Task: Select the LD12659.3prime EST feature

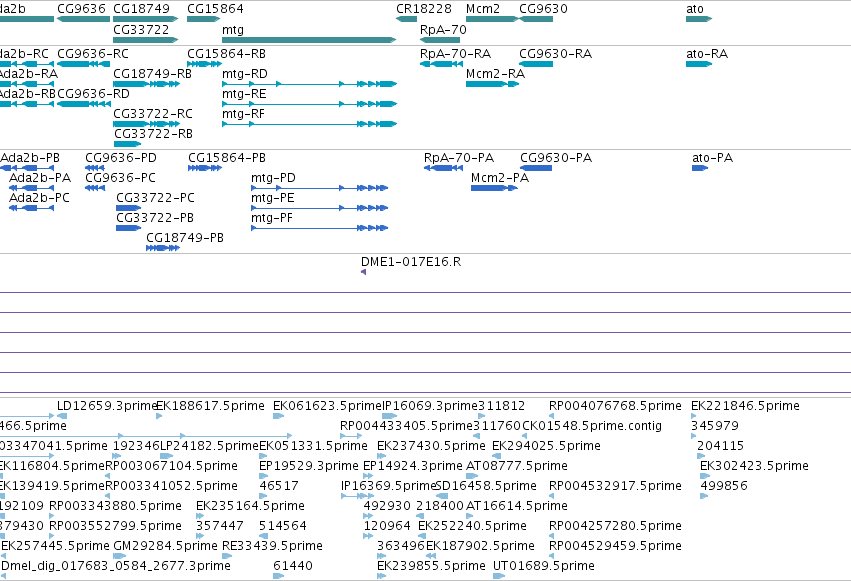Action: point(62,416)
